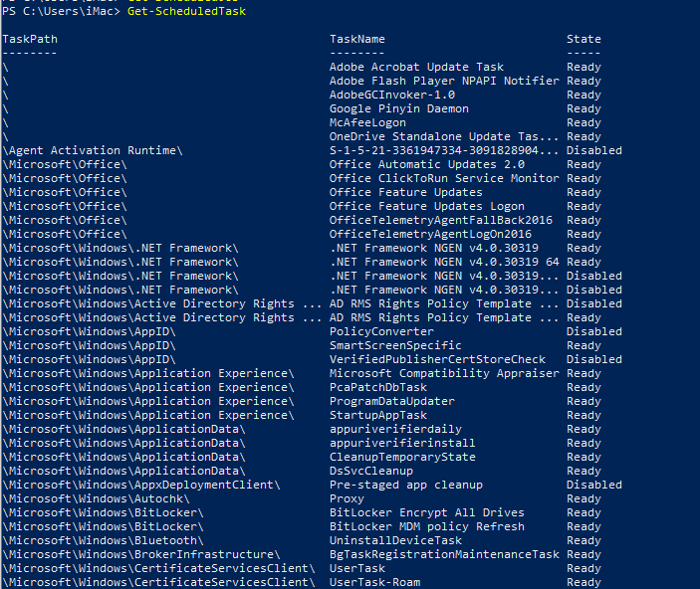Click .NET Framework NGEN v4.0.30319 64
This screenshot has width=700, height=589.
[444, 262]
